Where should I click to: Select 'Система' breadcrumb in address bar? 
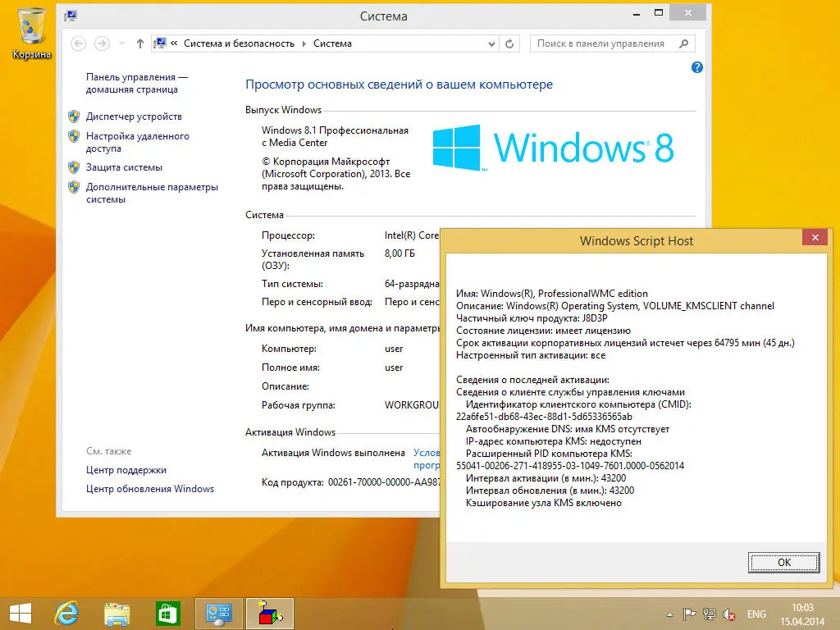(x=332, y=43)
